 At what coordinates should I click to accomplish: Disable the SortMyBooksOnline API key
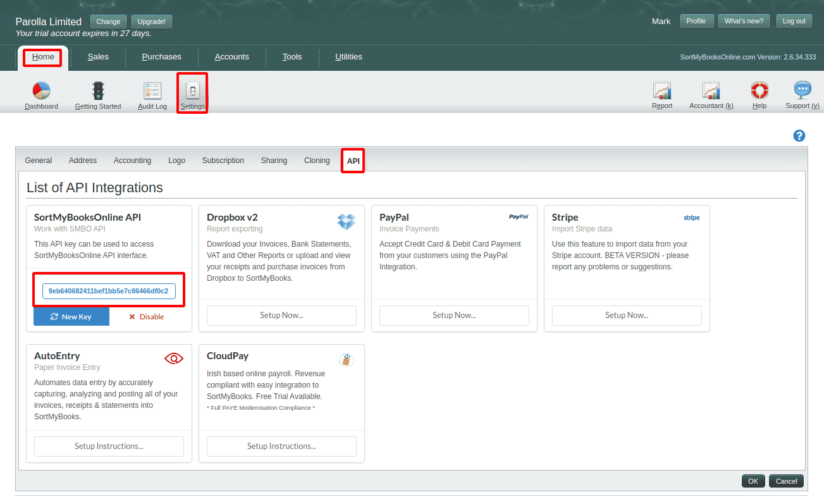coord(147,317)
